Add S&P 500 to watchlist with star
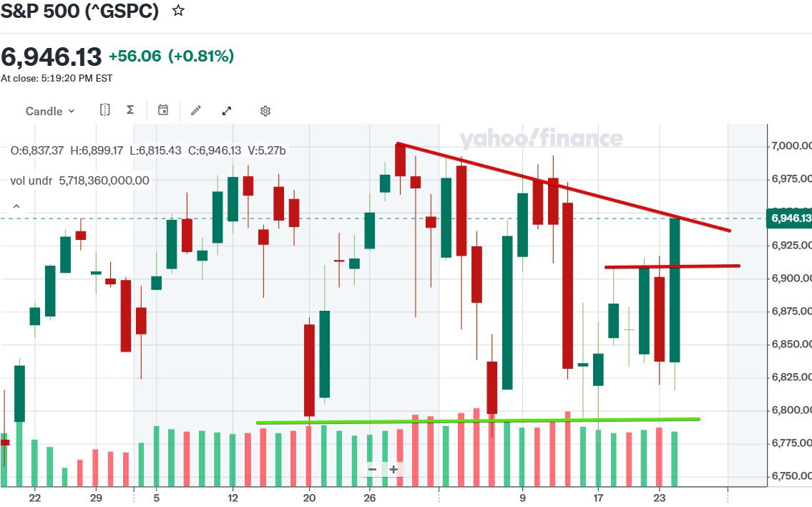Viewport: 812px width, 507px height. point(179,11)
